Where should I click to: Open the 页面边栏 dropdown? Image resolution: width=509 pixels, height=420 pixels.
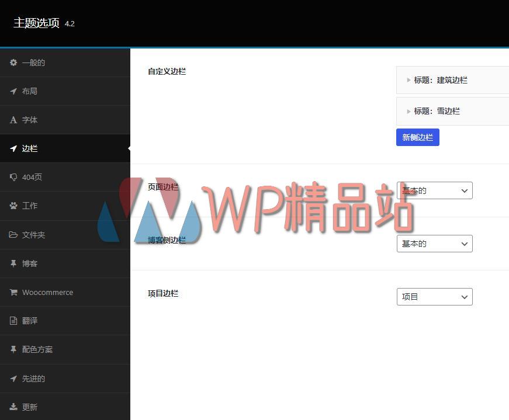(434, 190)
